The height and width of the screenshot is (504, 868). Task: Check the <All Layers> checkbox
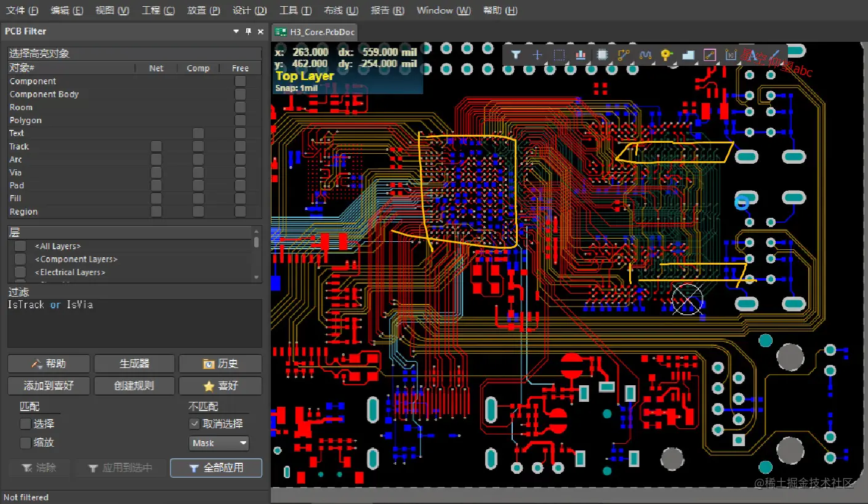click(x=20, y=246)
